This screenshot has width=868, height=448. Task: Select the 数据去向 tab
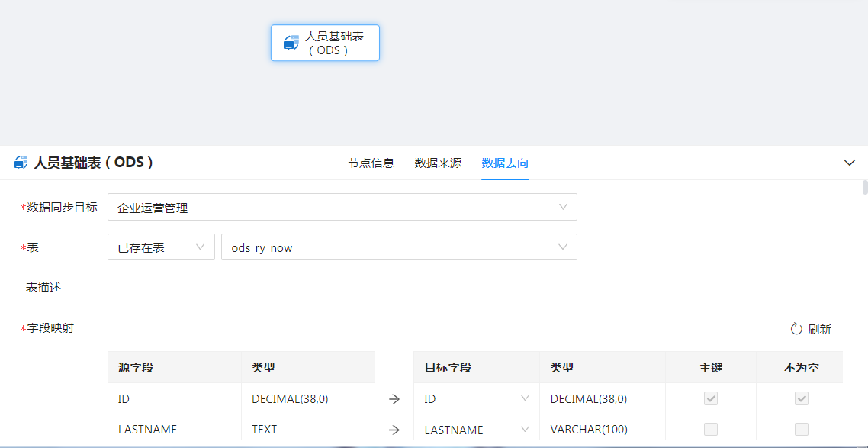tap(505, 163)
